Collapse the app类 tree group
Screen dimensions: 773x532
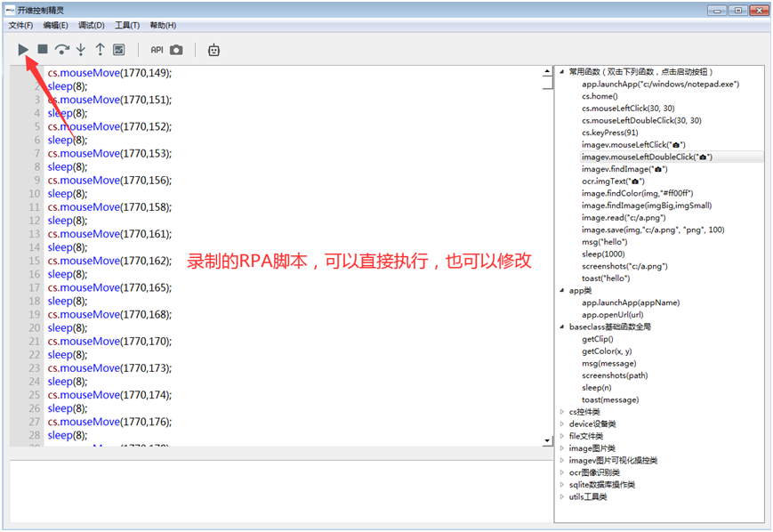(562, 290)
